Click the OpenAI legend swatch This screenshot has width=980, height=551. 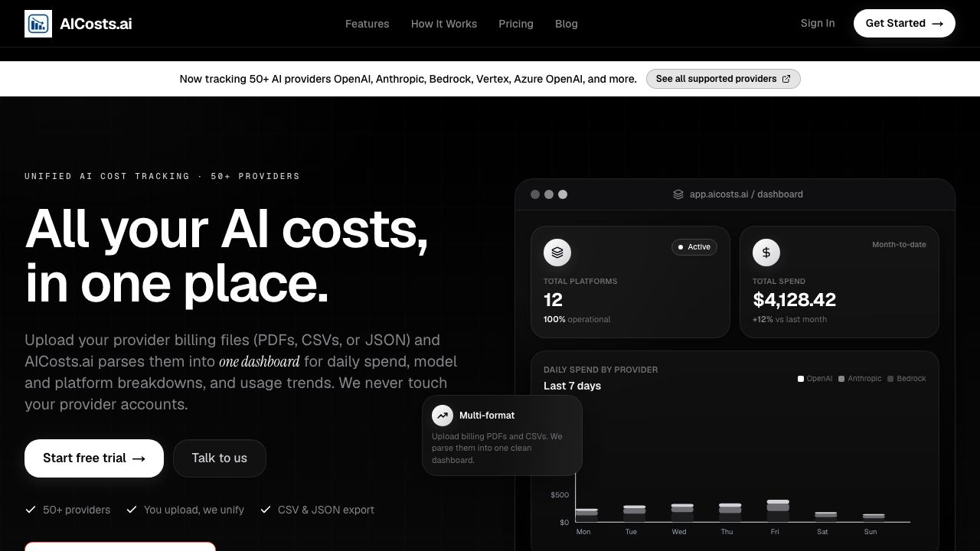pyautogui.click(x=801, y=379)
